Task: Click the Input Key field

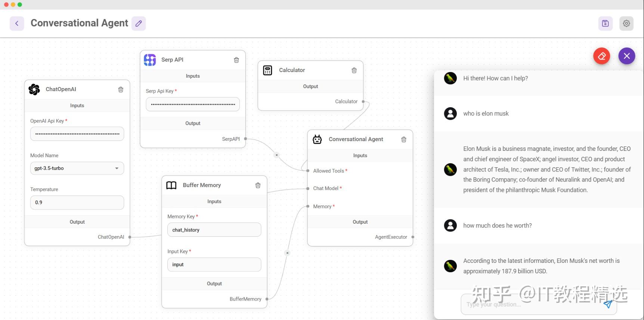Action: [x=214, y=264]
